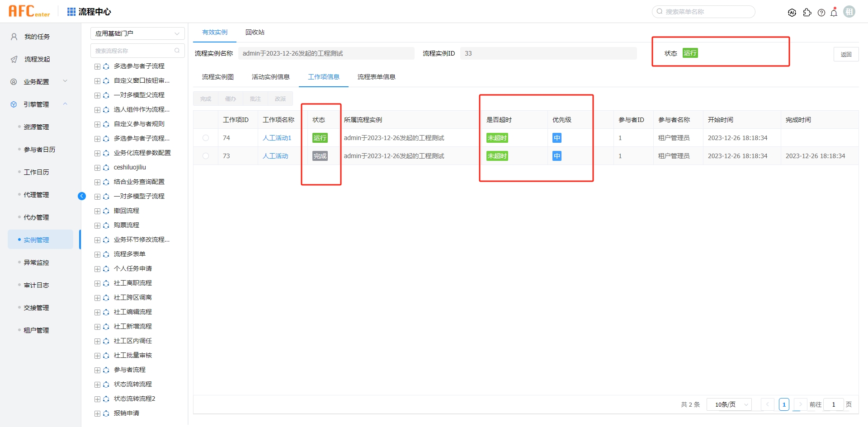Click the 搜索菜单名称 search field
868x427 pixels.
(x=703, y=11)
